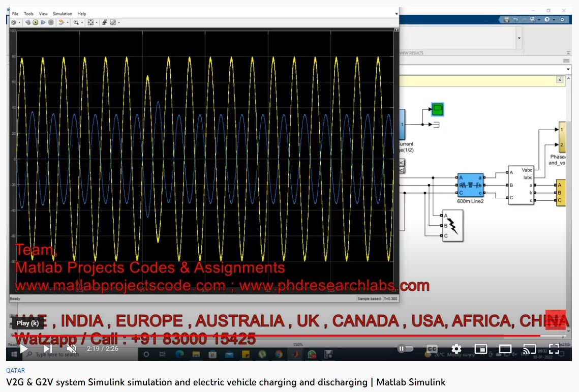Select the Zoom tool in the scope toolbar
This screenshot has width=579, height=392.
click(x=76, y=22)
